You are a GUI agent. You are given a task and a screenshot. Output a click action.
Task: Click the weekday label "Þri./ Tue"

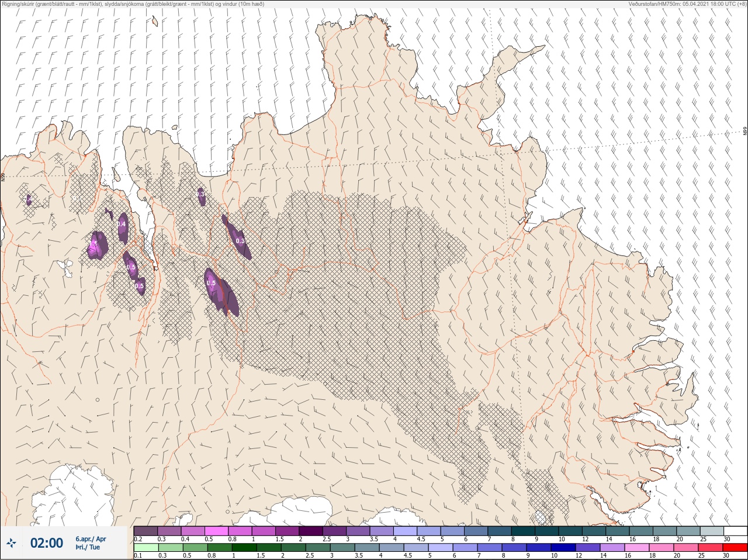coord(88,548)
